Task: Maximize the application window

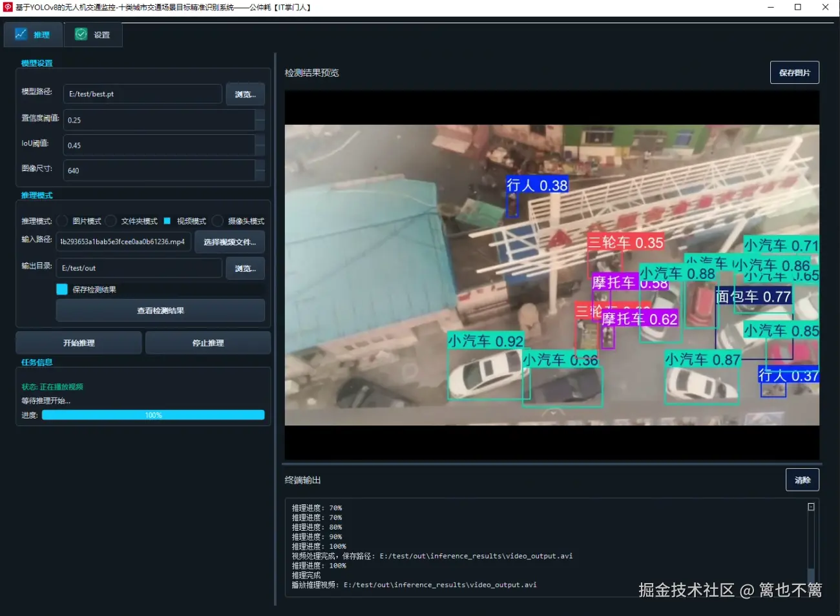Action: pyautogui.click(x=798, y=7)
